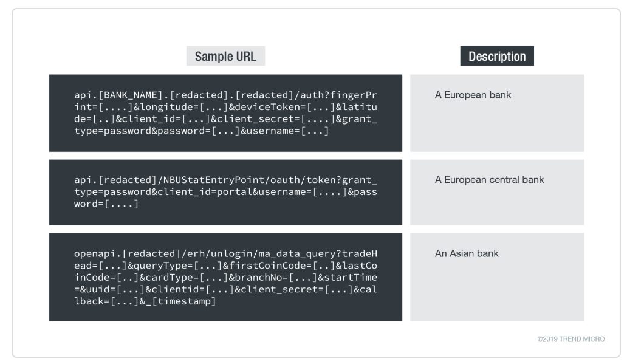Click the 'word=[....]' line in second block

click(106, 204)
